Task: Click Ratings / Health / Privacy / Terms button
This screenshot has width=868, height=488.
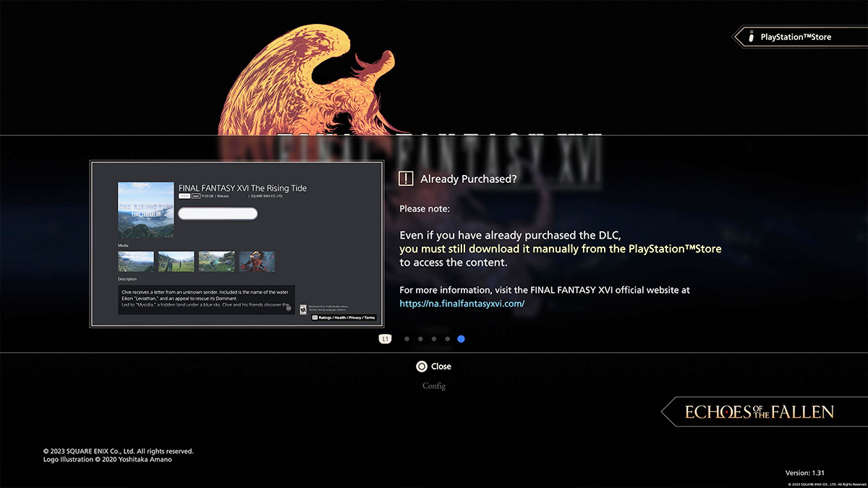Action: (x=344, y=317)
